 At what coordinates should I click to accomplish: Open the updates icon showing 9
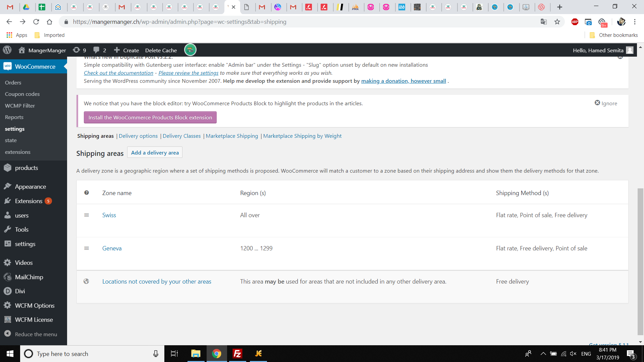(x=79, y=50)
